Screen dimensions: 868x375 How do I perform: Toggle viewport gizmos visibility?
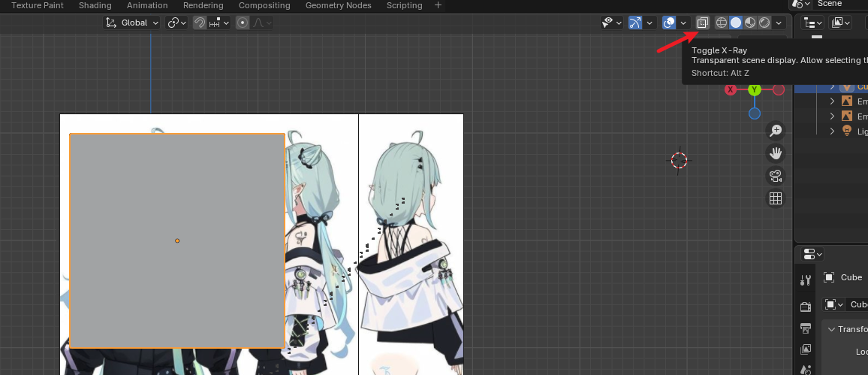(x=635, y=23)
